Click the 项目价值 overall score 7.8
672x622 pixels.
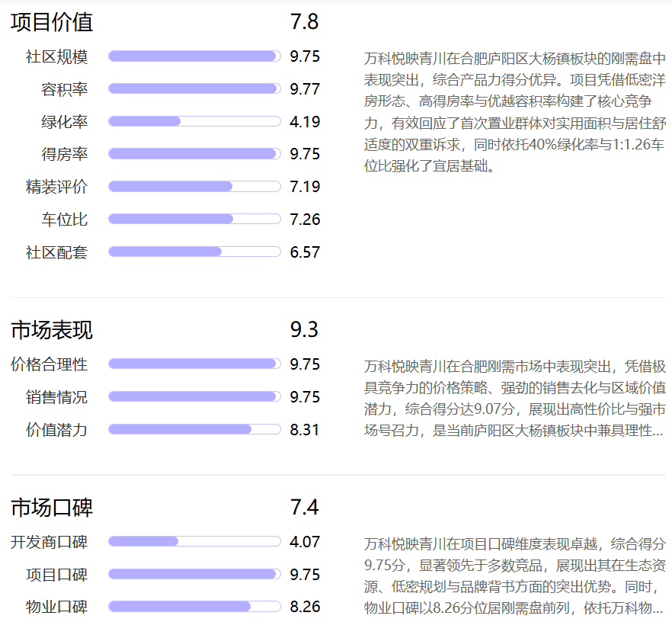[304, 22]
